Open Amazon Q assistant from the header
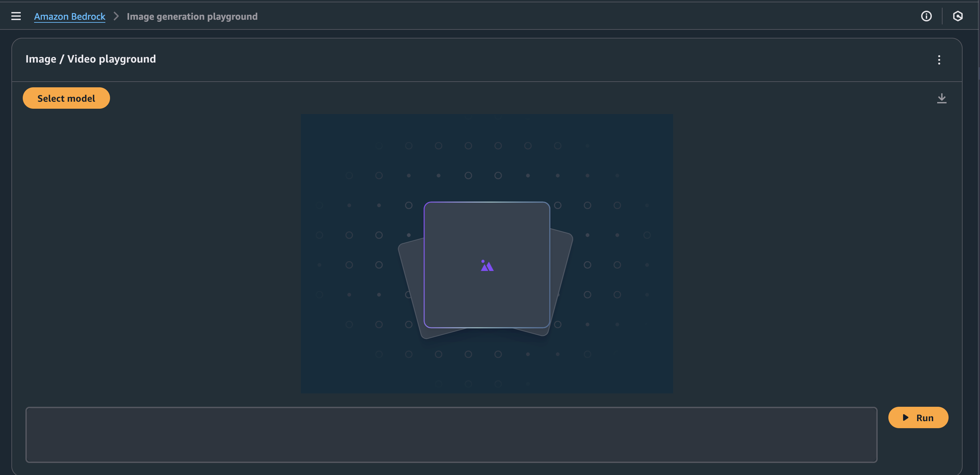The height and width of the screenshot is (475, 980). (x=958, y=16)
